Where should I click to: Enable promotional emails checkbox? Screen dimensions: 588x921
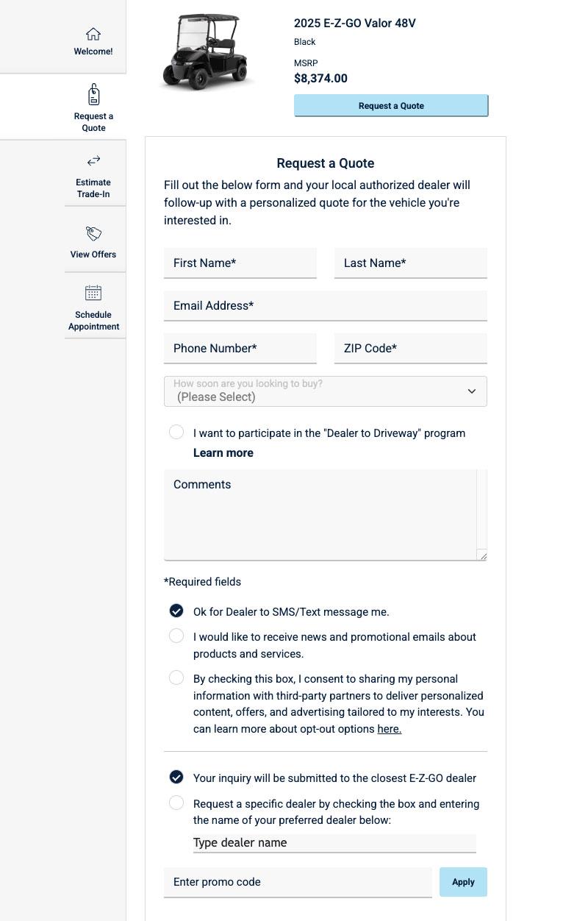[x=176, y=636]
